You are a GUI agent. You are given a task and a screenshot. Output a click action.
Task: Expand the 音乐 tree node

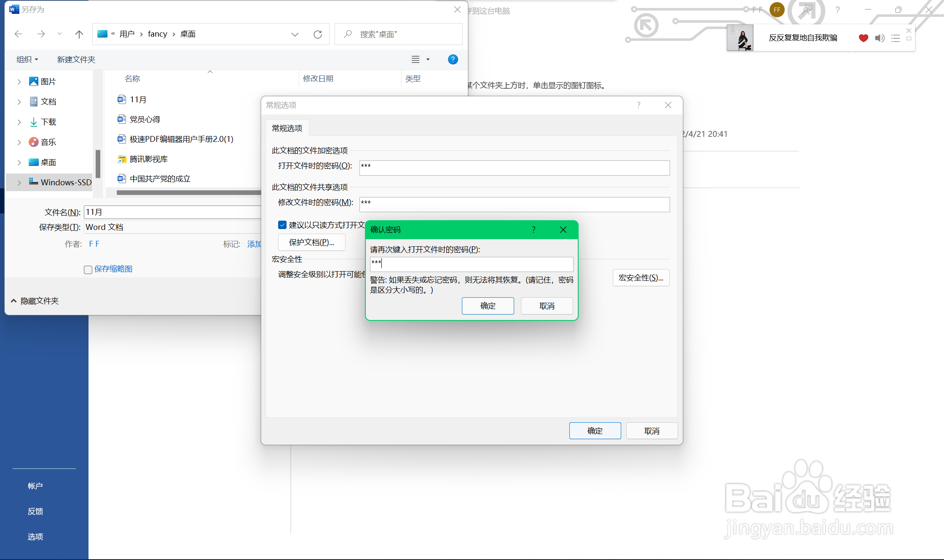click(19, 142)
